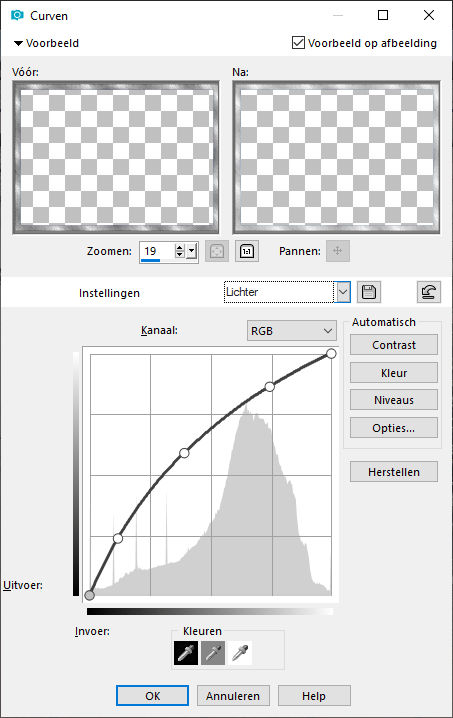Decrease zoom with the down spinner arrow
Image resolution: width=453 pixels, height=718 pixels.
(x=180, y=255)
